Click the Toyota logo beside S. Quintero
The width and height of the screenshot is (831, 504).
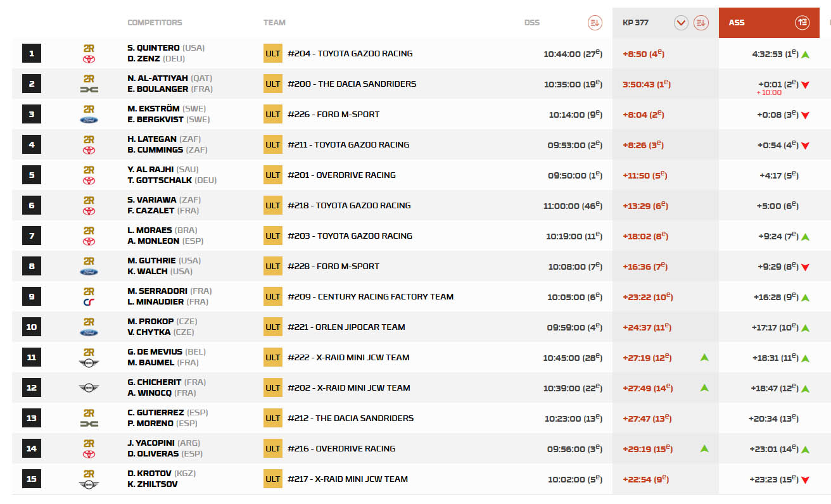coord(89,60)
